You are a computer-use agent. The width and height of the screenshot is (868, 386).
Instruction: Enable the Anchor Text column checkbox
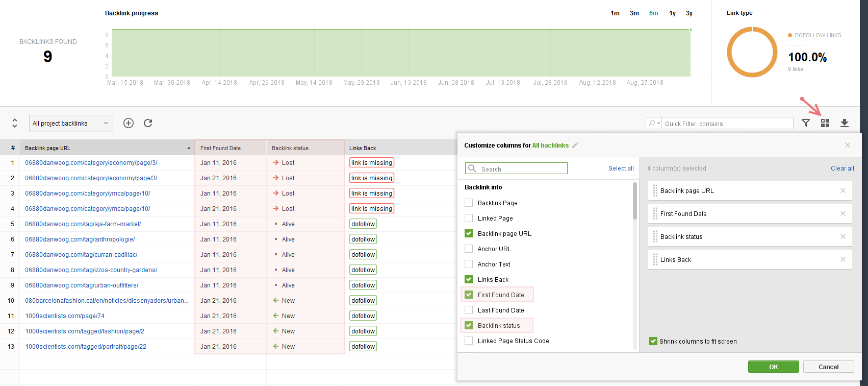point(469,264)
